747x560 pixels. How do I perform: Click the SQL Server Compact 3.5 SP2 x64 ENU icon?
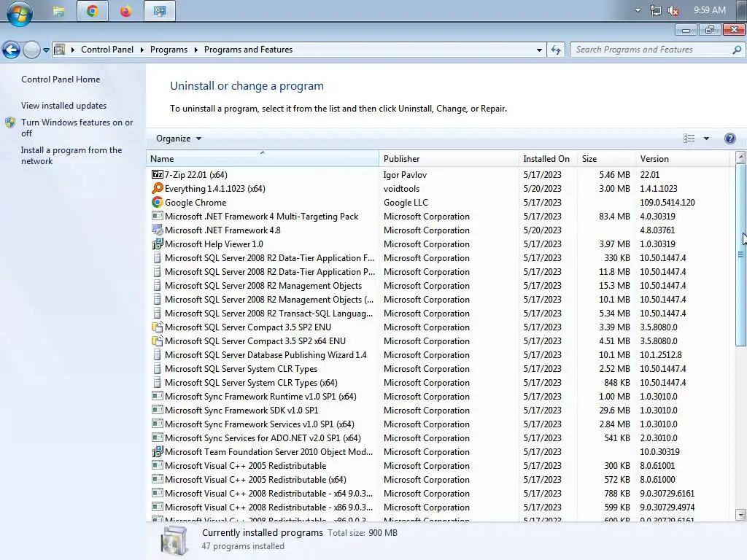pyautogui.click(x=158, y=341)
